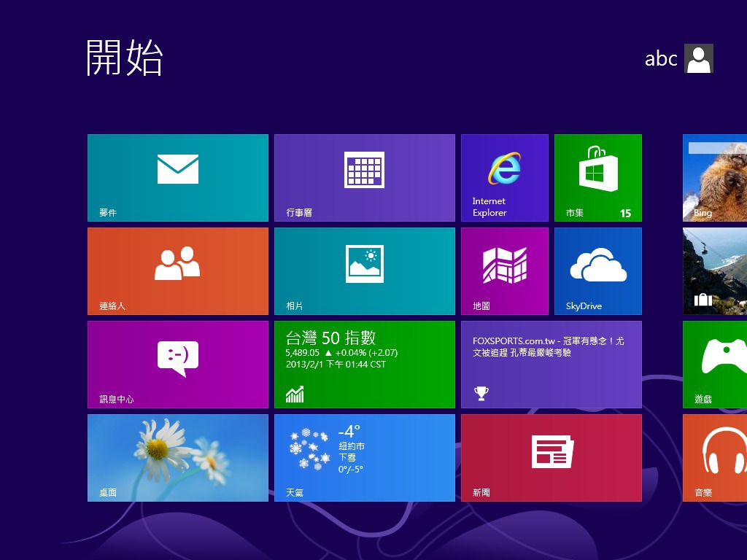Open the News tile (新聞)
The height and width of the screenshot is (560, 747).
click(x=551, y=458)
